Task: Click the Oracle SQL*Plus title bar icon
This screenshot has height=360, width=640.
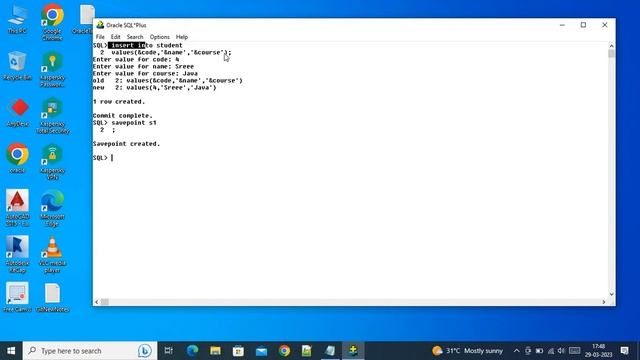Action: pyautogui.click(x=100, y=25)
